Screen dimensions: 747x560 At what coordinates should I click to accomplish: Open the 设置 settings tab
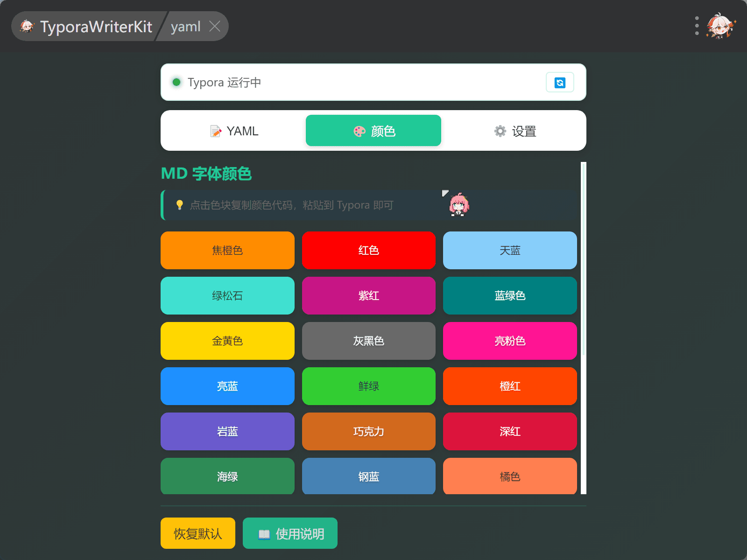click(514, 131)
